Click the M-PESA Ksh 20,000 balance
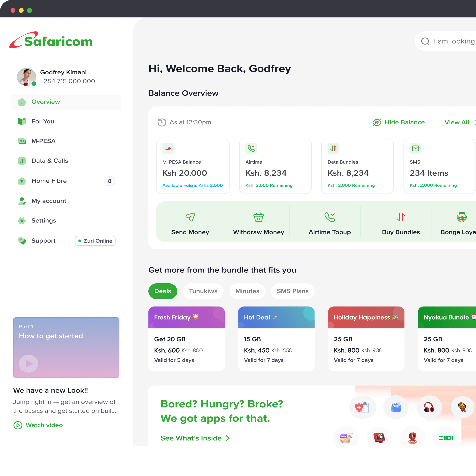This screenshot has height=476, width=476. (x=185, y=173)
